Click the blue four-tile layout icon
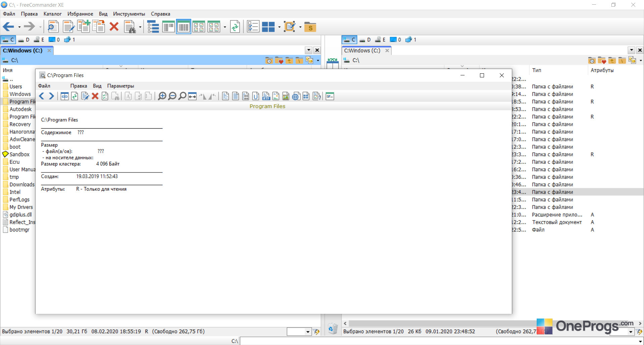 [x=268, y=27]
